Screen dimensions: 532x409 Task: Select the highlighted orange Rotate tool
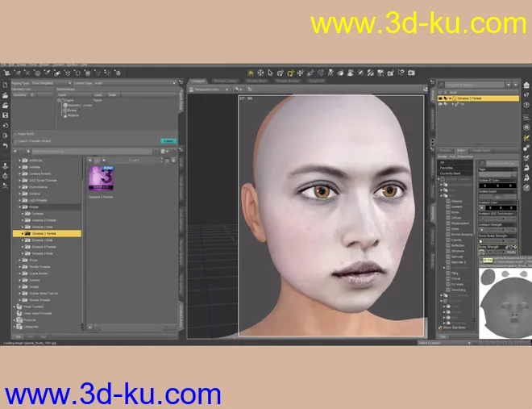[290, 73]
